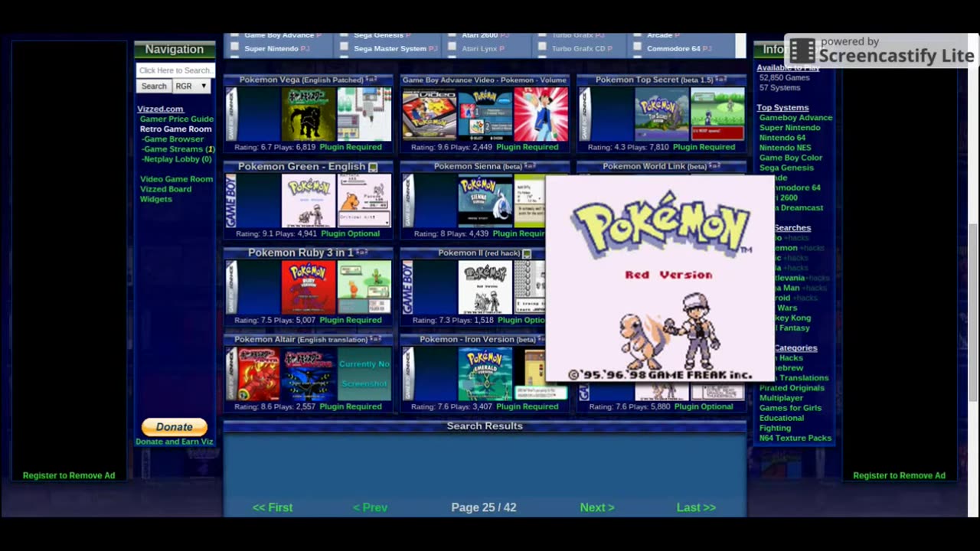This screenshot has height=551, width=980.
Task: Click the GBA cartridge icon for Pokemon Ruby 3 in 1
Action: click(x=232, y=287)
